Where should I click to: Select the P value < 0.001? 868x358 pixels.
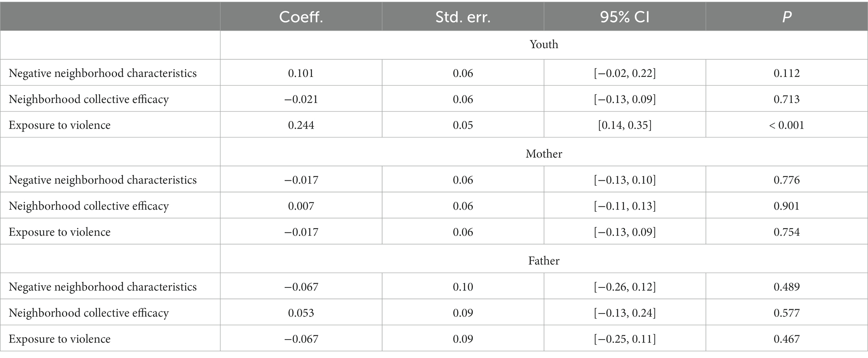[787, 125]
